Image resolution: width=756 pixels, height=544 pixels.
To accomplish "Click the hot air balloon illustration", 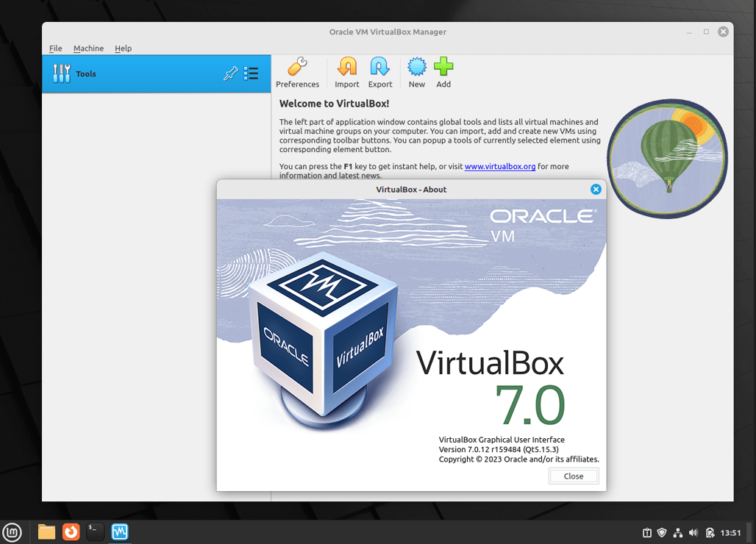I will [667, 159].
